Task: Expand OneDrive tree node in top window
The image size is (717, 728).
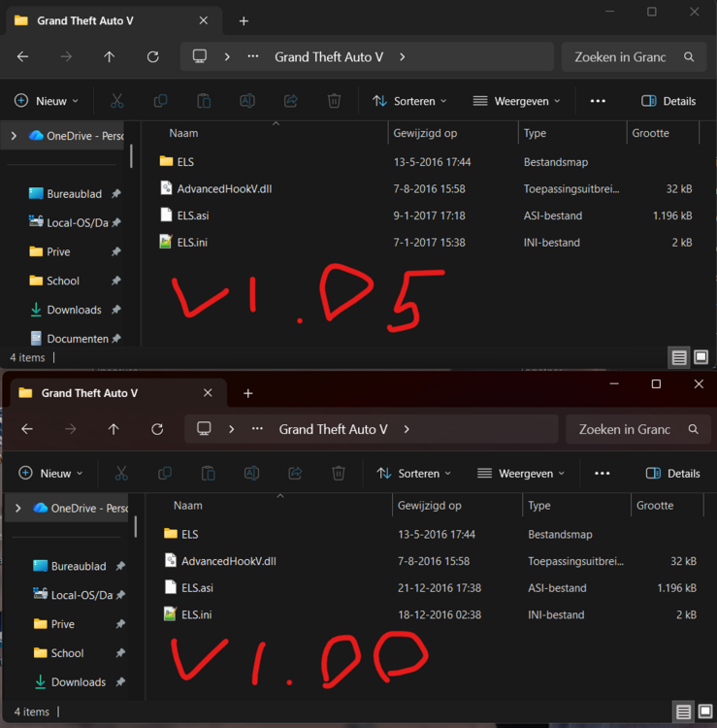Action: click(14, 136)
